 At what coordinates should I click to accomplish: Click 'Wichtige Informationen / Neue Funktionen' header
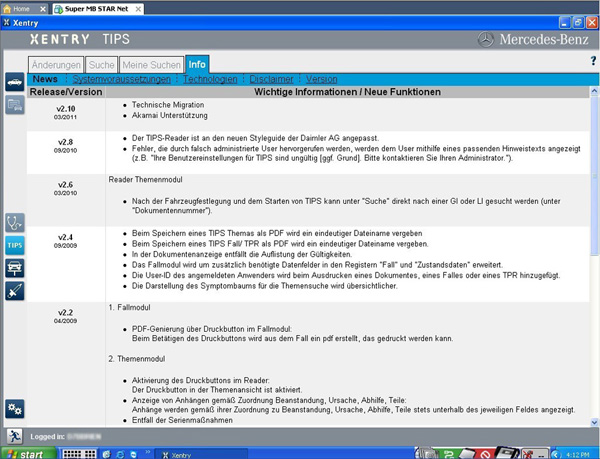pyautogui.click(x=347, y=92)
